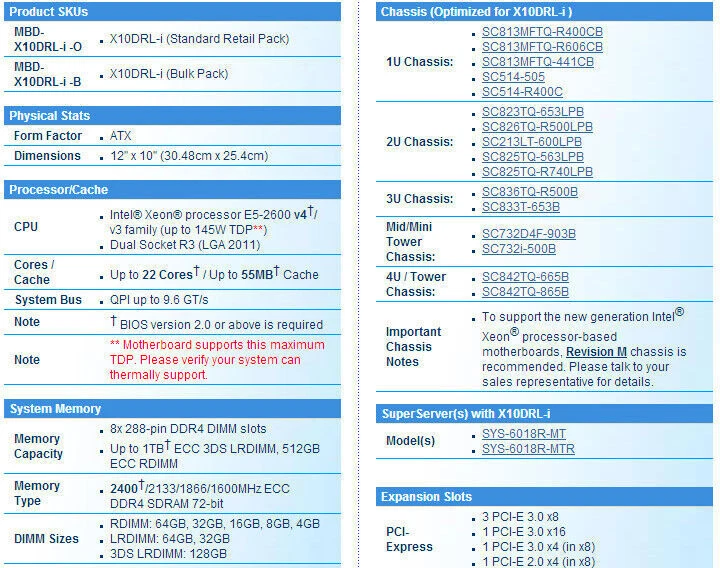Click the Chassis (Optimized for X10DRL-i) header
720x568 pixels.
[x=544, y=12]
